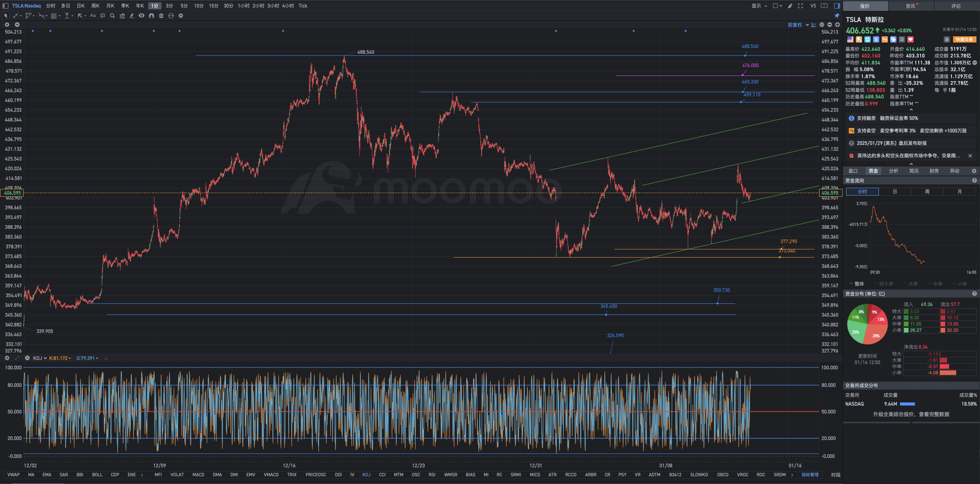Switch to 5分 five-minute chart
980x484 pixels.
click(184, 6)
